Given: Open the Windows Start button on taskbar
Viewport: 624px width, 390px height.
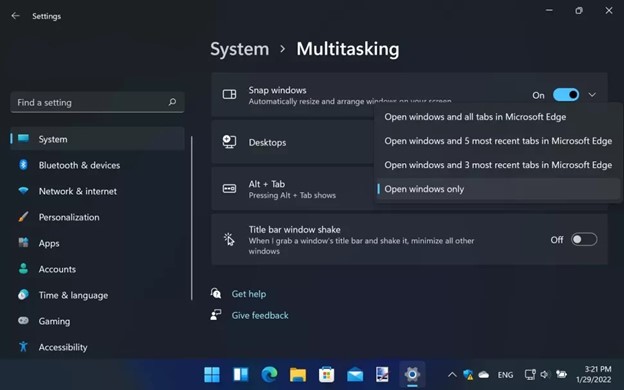Looking at the screenshot, I should click(212, 374).
